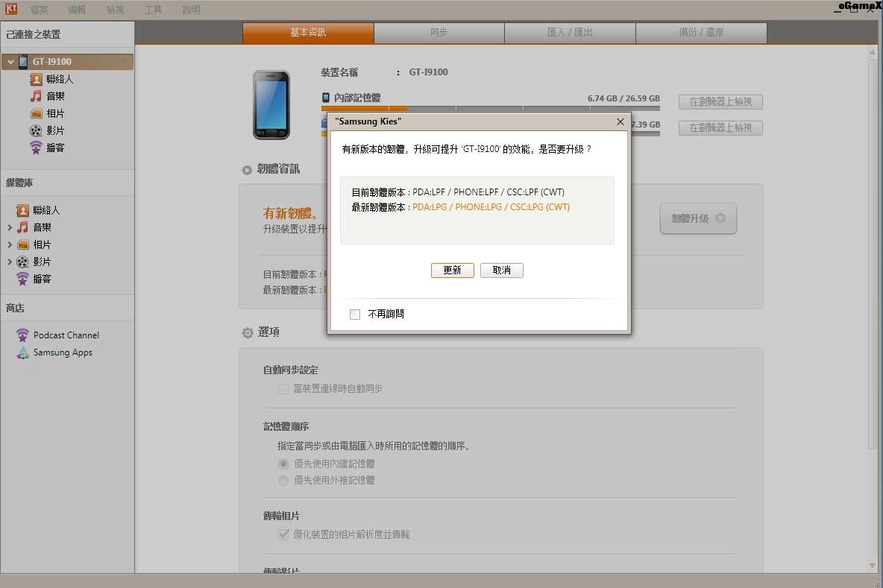Open the 說明 menu
The height and width of the screenshot is (588, 883).
(x=191, y=10)
